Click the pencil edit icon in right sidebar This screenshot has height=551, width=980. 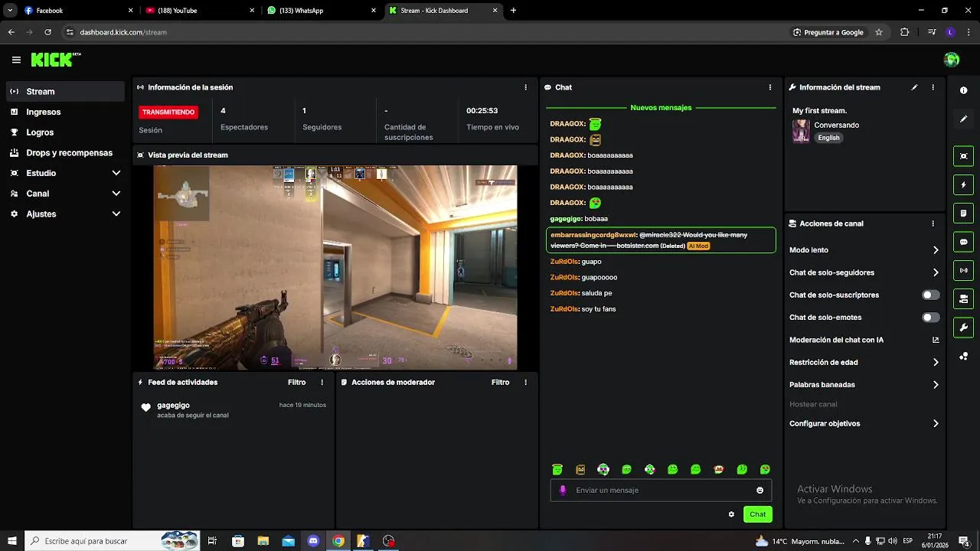coord(964,119)
